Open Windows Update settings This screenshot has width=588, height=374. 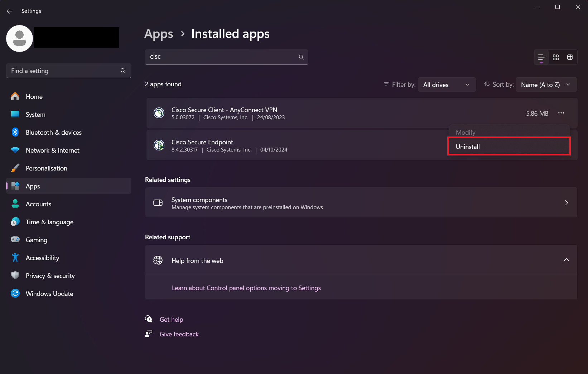49,294
